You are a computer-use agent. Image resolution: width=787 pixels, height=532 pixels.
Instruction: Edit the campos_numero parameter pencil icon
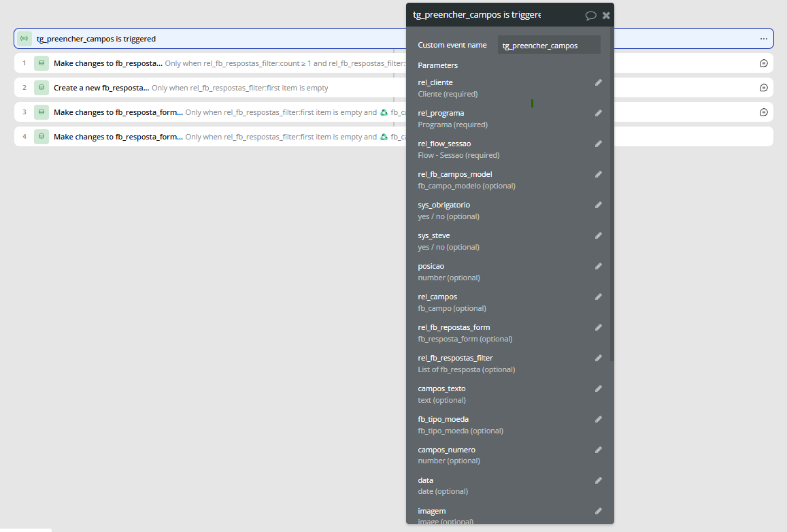click(x=599, y=450)
